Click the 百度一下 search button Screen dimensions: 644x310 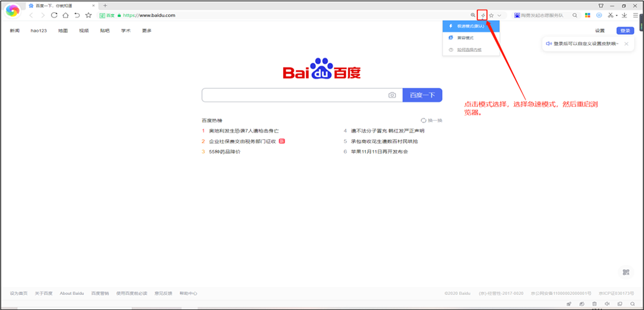pos(422,95)
